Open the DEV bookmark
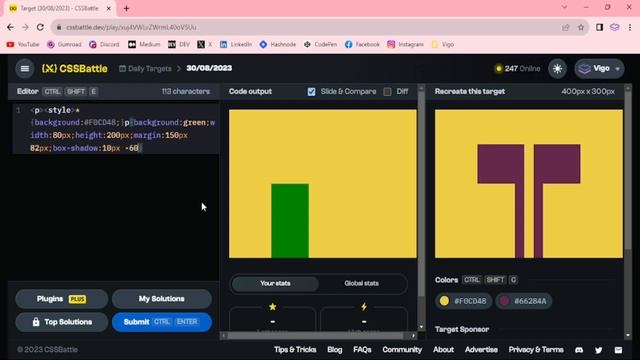Screen dimensions: 640x360 [x=179, y=44]
